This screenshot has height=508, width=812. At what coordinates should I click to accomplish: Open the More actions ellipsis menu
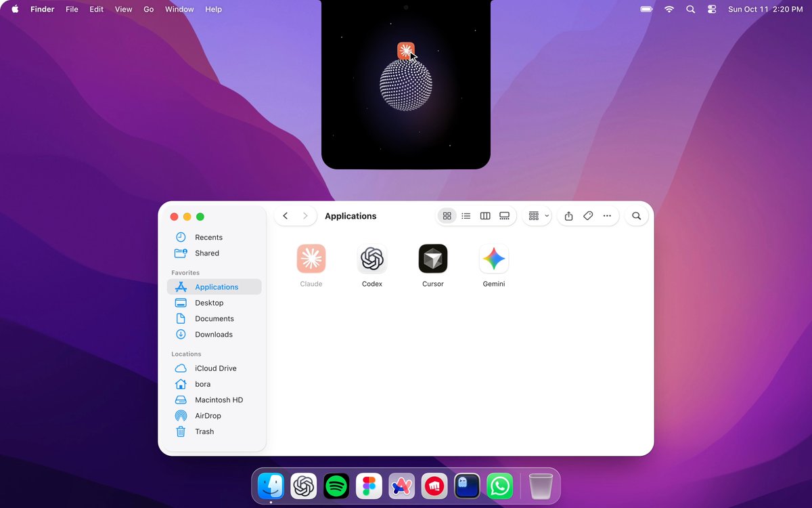click(607, 216)
